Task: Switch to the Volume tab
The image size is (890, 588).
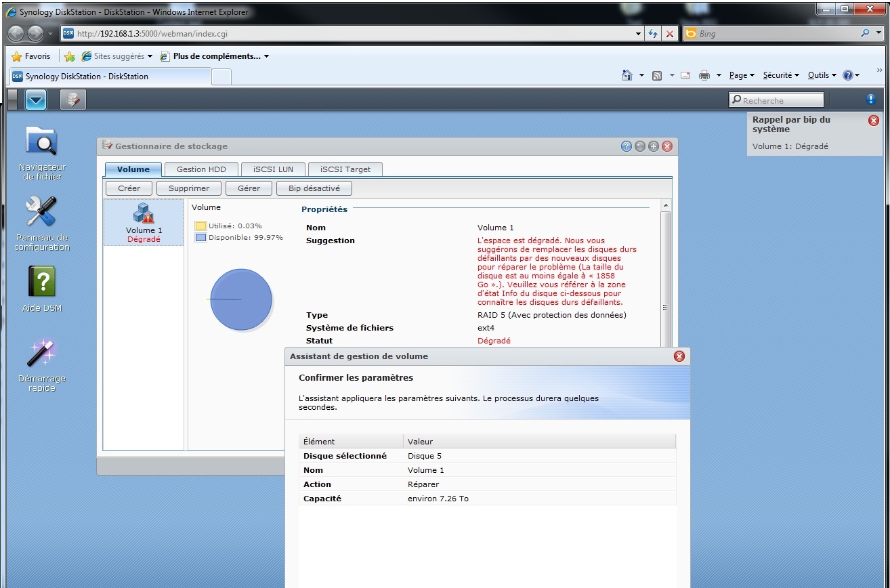Action: 133,169
